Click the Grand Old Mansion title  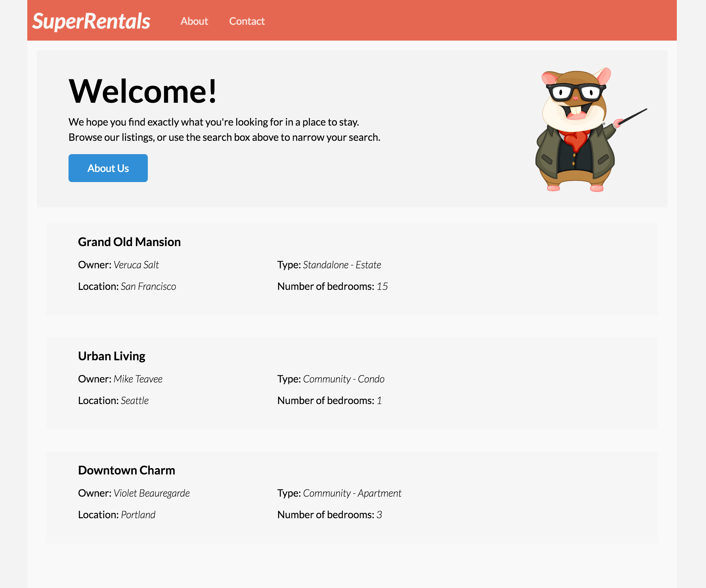click(129, 242)
